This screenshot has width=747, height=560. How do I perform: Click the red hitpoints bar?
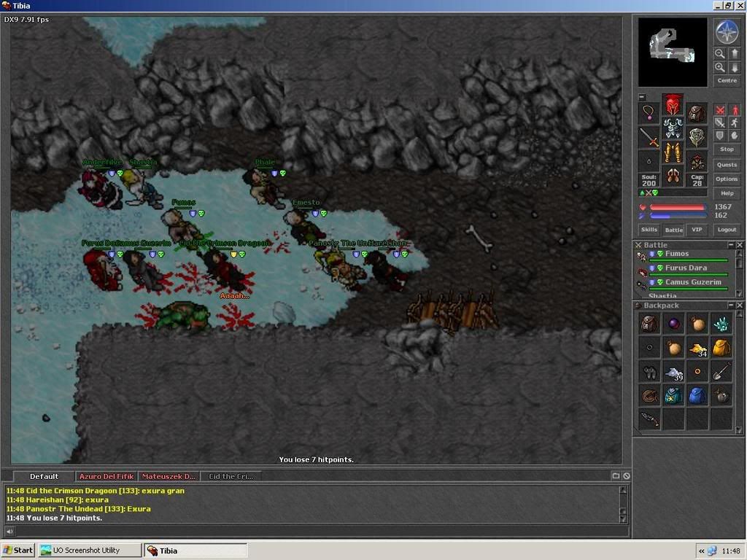678,207
